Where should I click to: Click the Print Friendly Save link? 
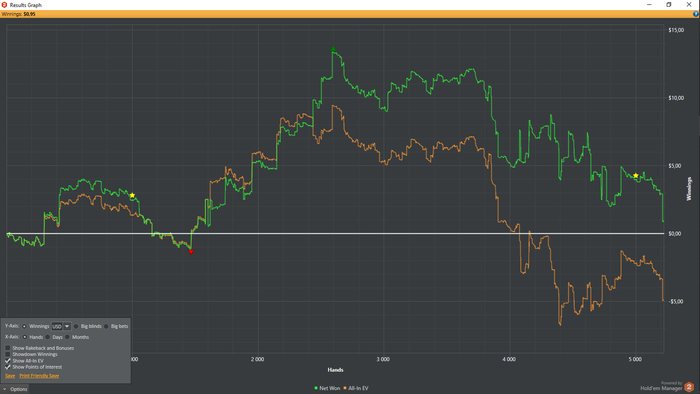[x=39, y=376]
